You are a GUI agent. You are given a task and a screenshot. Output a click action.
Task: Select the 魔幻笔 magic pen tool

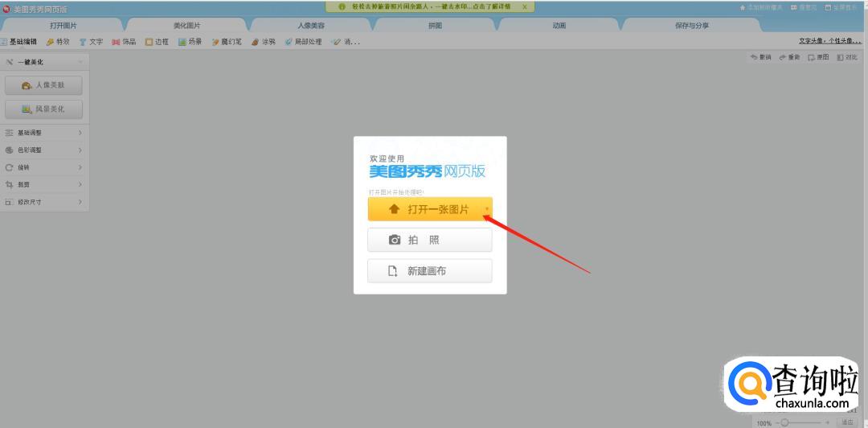tap(227, 42)
